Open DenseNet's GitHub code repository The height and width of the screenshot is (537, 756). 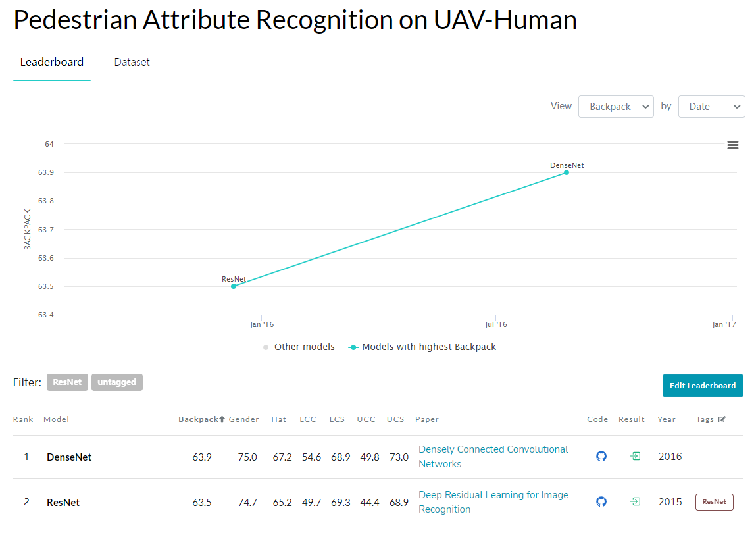click(x=601, y=456)
